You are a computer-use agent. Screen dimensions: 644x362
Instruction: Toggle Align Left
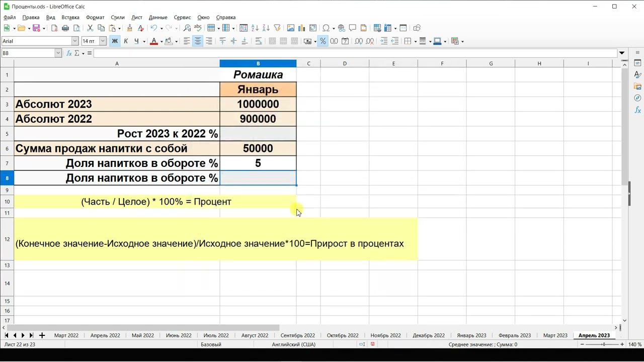[187, 41]
